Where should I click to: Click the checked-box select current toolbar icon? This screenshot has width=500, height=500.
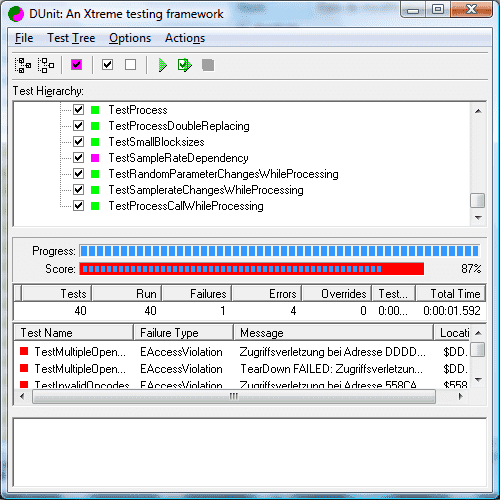pos(107,64)
